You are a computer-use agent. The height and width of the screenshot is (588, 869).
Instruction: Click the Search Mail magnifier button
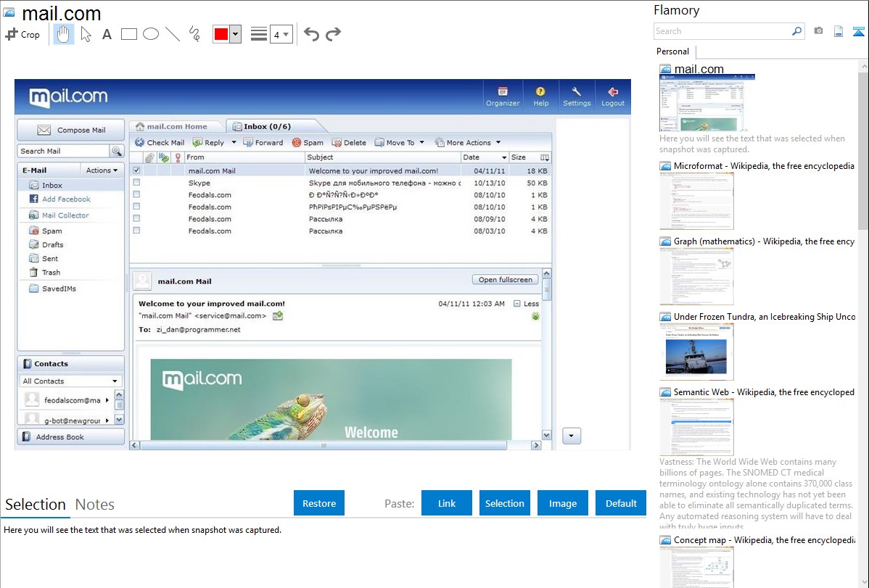(x=117, y=151)
